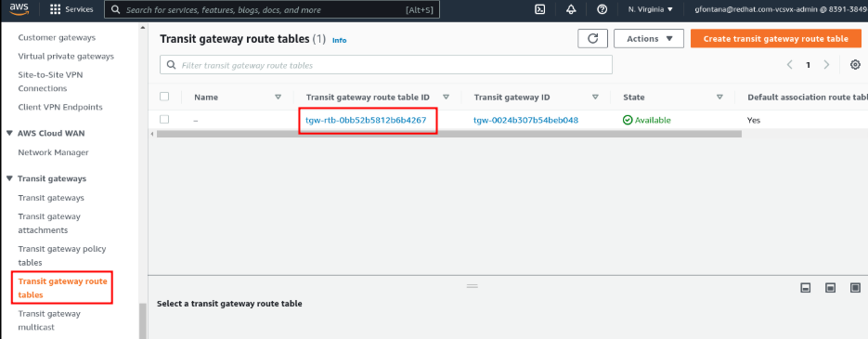Sort by Transit gateway ID column arrow

click(595, 97)
